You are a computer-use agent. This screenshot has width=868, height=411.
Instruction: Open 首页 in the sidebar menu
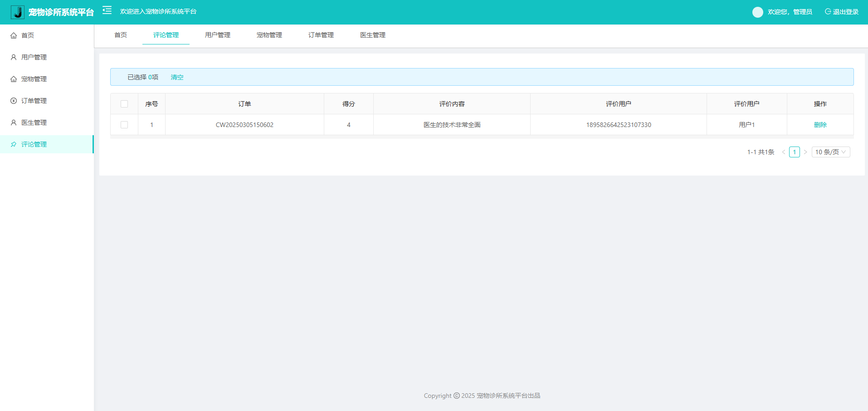pyautogui.click(x=47, y=35)
